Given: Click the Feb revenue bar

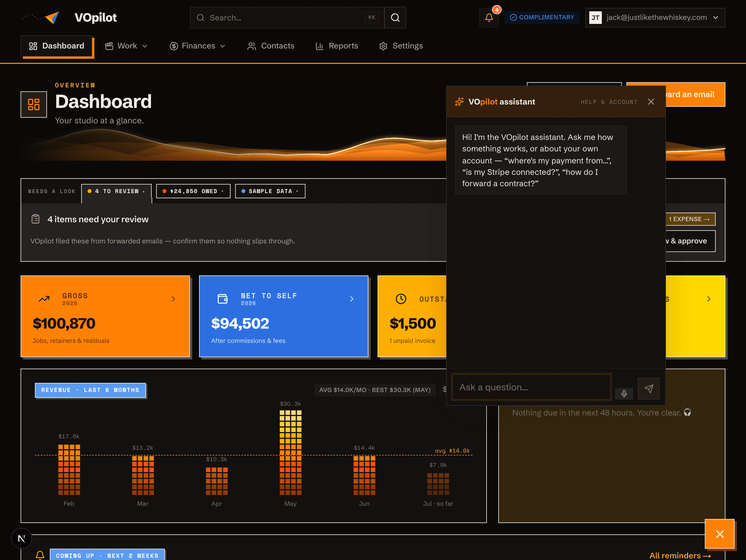Looking at the screenshot, I should [69, 470].
